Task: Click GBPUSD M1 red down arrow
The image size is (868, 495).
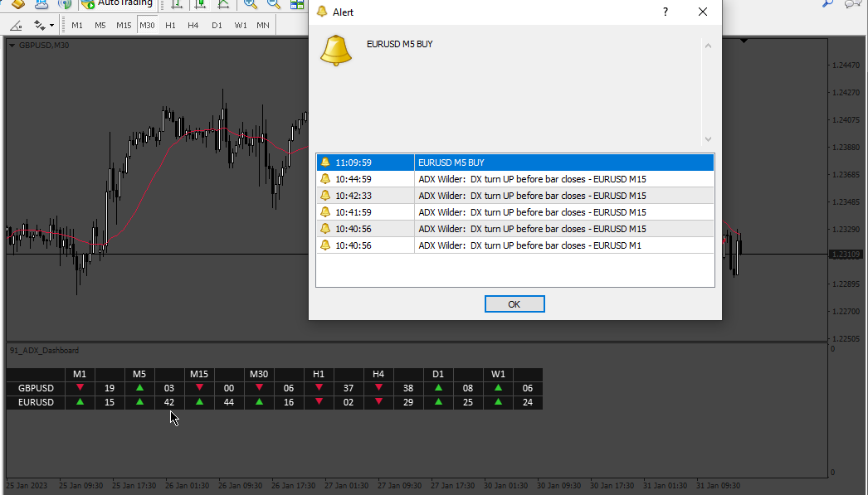Action: pos(80,388)
